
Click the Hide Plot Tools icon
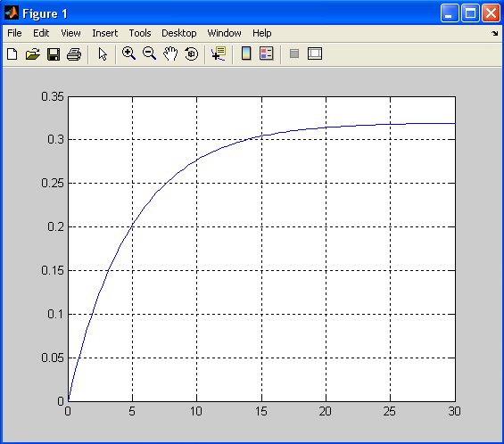294,53
